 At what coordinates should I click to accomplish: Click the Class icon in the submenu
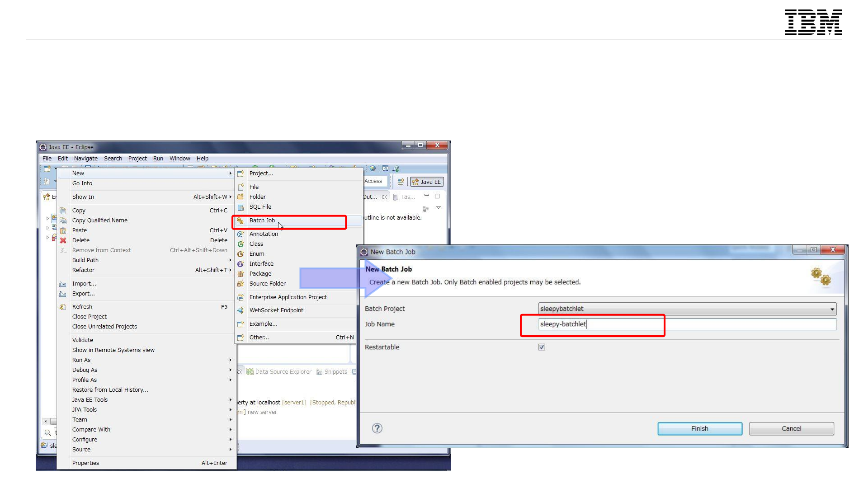point(241,244)
